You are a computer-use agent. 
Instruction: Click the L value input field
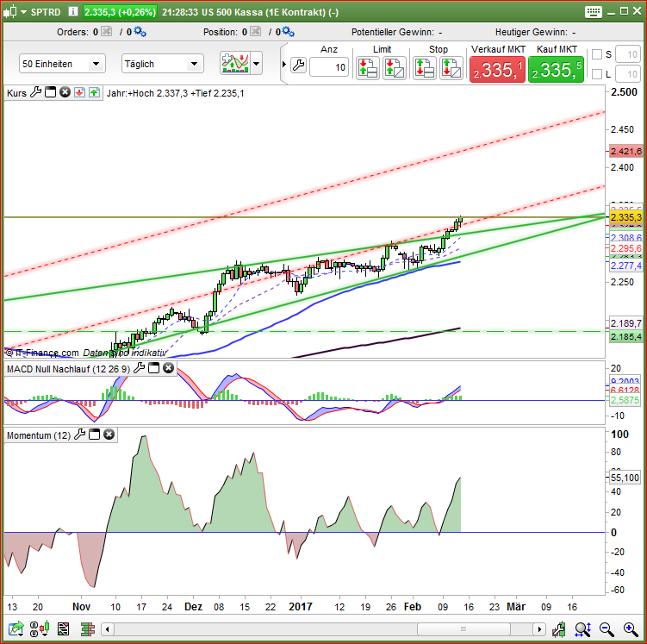click(627, 74)
